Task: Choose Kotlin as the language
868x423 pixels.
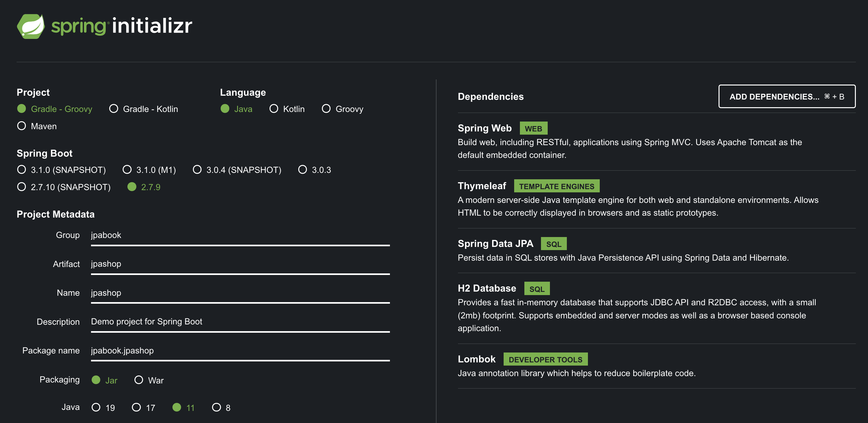Action: click(x=287, y=109)
